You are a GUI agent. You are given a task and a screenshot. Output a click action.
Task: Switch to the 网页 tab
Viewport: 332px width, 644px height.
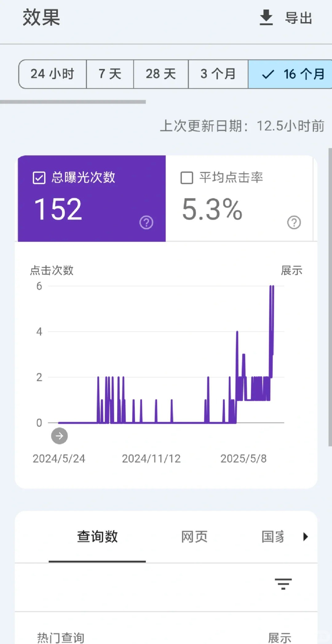coord(194,537)
